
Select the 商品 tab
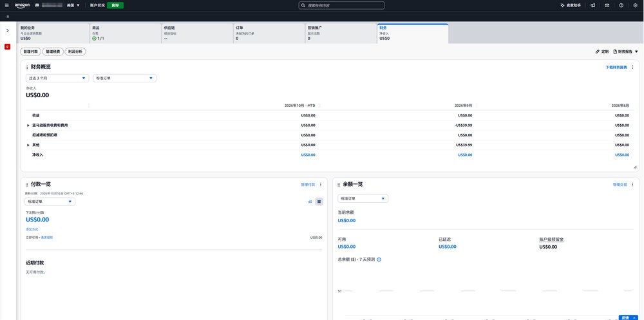pyautogui.click(x=126, y=33)
